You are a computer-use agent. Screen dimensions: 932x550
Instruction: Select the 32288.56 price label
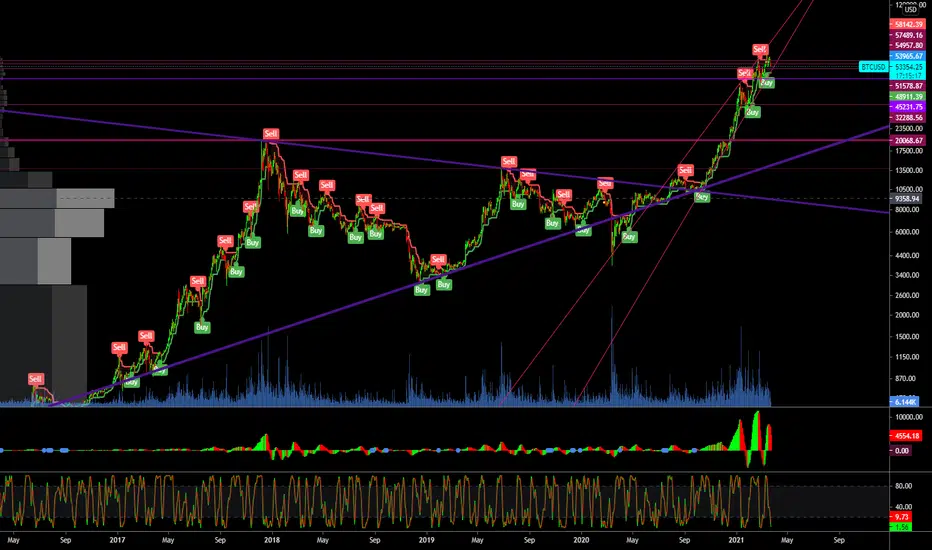(x=907, y=118)
